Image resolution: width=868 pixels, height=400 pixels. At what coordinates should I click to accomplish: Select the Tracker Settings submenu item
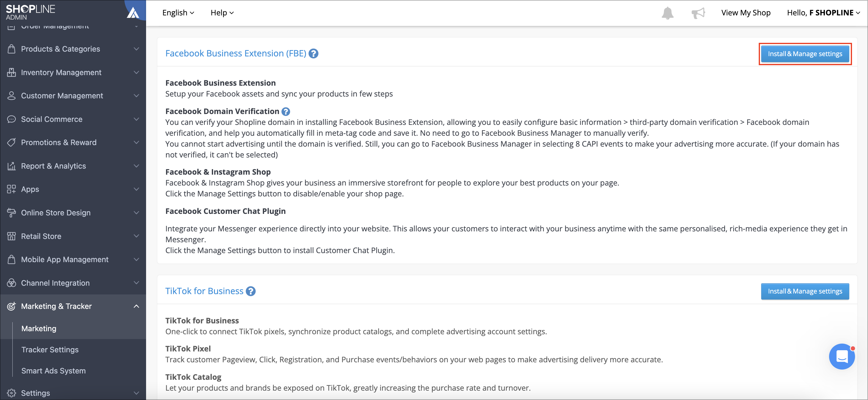pyautogui.click(x=50, y=350)
